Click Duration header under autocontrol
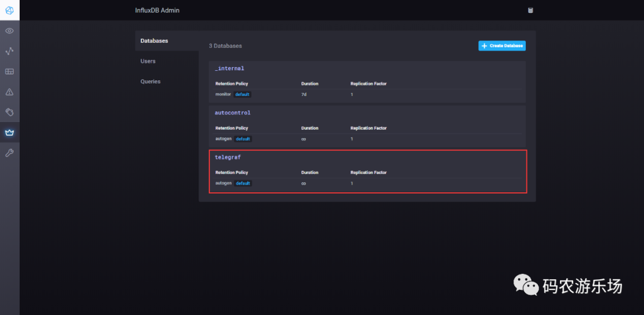The height and width of the screenshot is (315, 644). coord(309,128)
